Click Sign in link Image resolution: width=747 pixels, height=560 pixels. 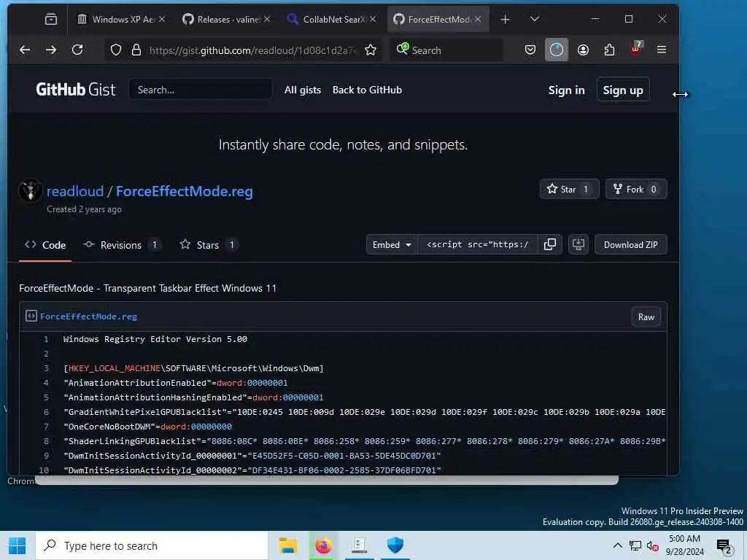click(566, 90)
